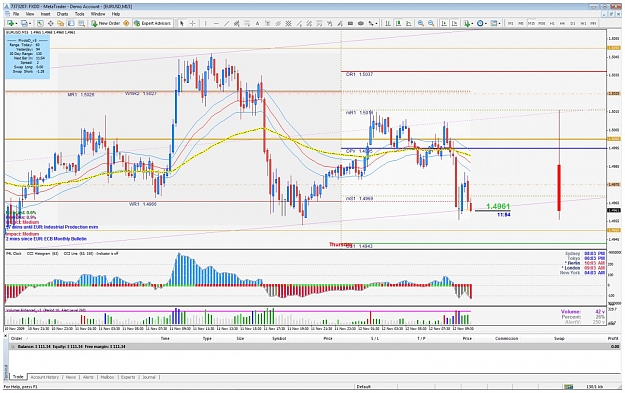Toggle the Terminal window icon
The height and width of the screenshot is (393, 625).
pyautogui.click(x=71, y=23)
